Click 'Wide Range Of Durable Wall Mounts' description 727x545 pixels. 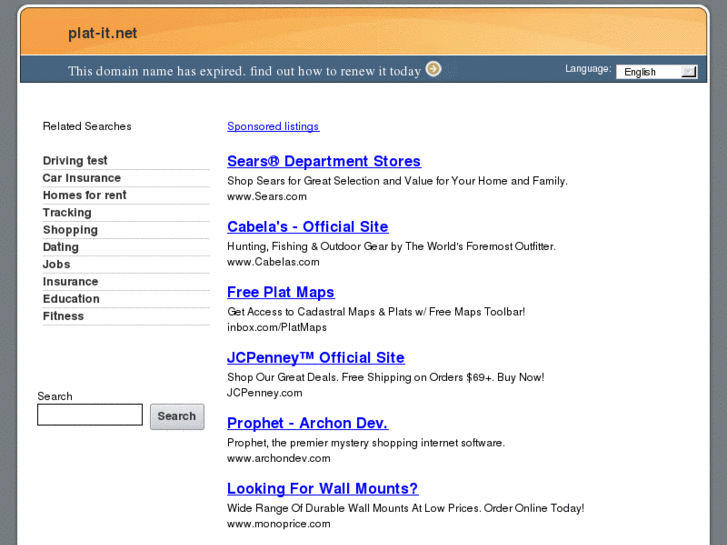pyautogui.click(x=406, y=508)
